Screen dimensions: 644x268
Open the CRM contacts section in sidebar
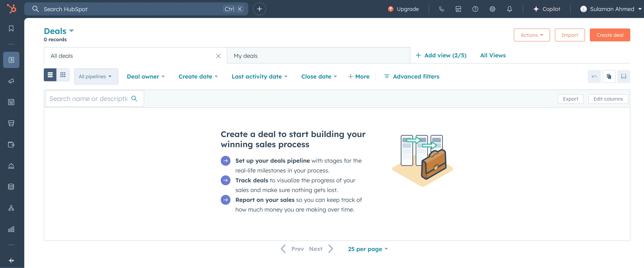(11, 60)
